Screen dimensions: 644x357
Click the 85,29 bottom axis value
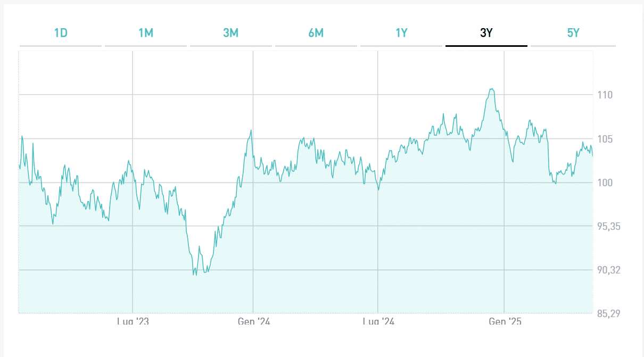pyautogui.click(x=609, y=314)
